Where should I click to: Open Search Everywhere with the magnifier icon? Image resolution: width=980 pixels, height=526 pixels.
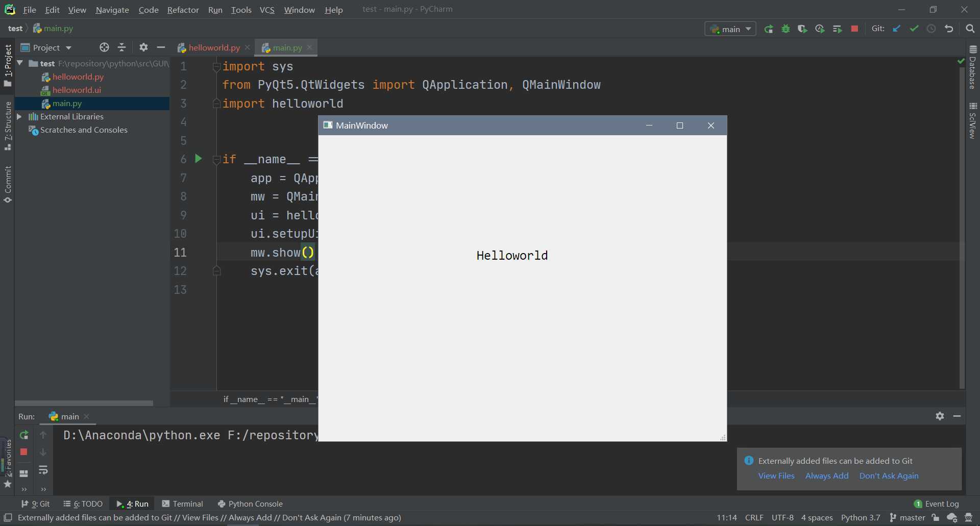970,29
